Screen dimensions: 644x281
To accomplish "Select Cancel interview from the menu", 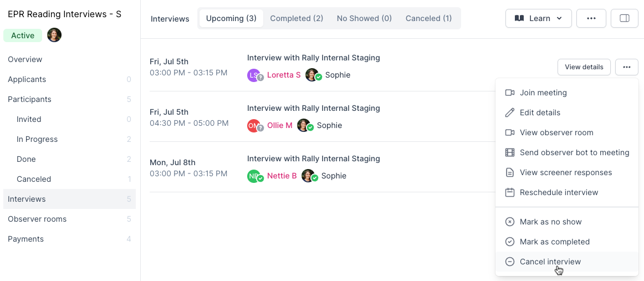I will pos(550,262).
